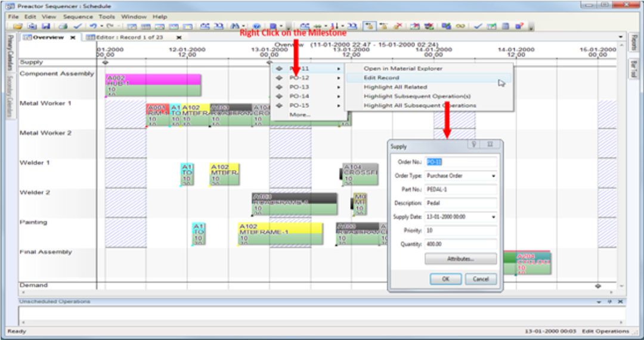The image size is (644, 340).
Task: Click the milestone diamond icon beside PO-13
Action: click(279, 87)
